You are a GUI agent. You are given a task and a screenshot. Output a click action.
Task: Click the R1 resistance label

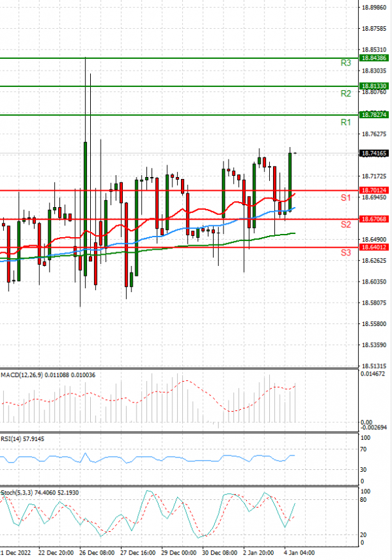click(x=346, y=122)
